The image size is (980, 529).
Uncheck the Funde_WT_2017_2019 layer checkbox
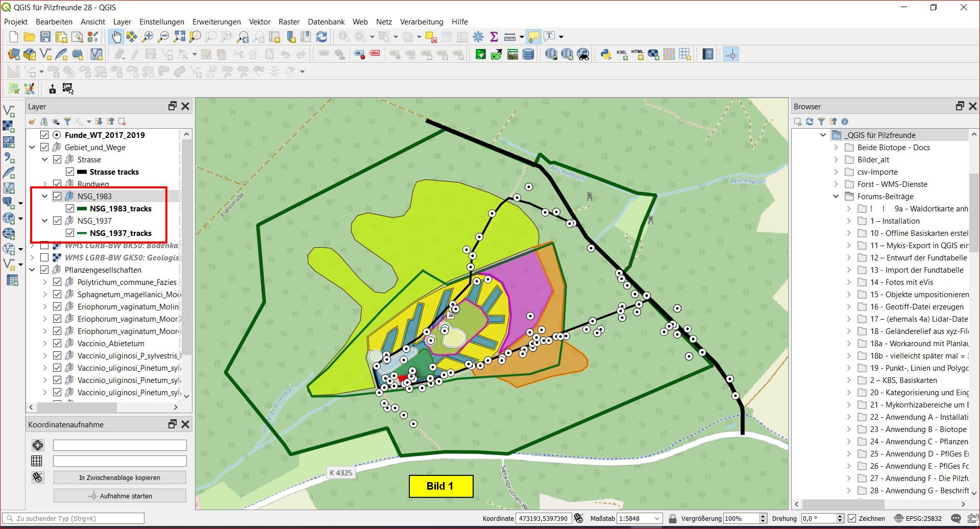tap(44, 135)
